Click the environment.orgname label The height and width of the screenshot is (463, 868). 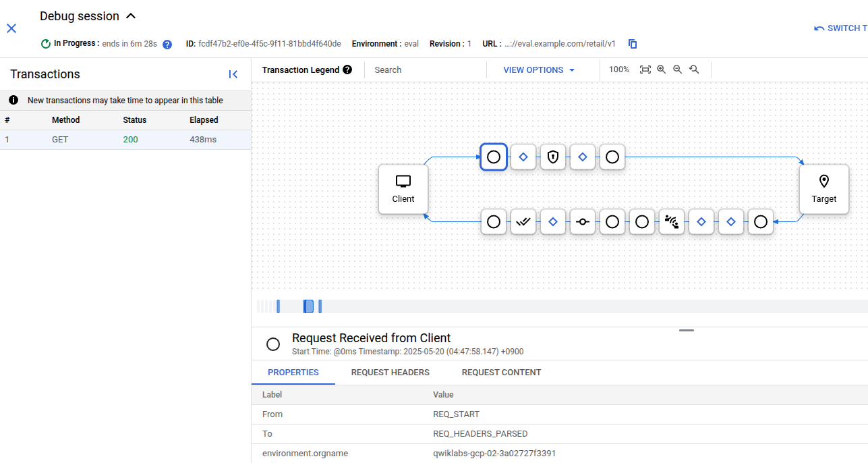pyautogui.click(x=305, y=454)
